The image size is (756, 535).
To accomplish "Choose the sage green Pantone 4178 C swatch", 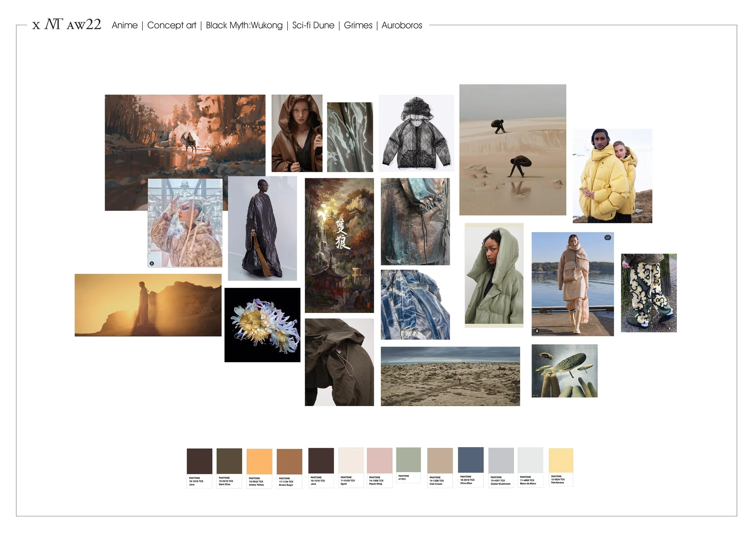I will coord(408,465).
